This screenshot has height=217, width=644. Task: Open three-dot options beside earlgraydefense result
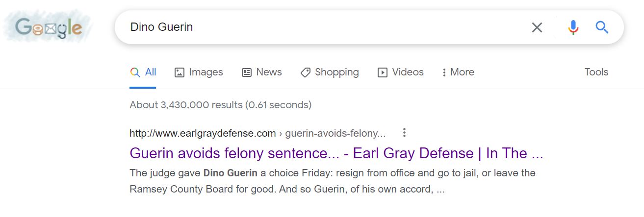(404, 133)
